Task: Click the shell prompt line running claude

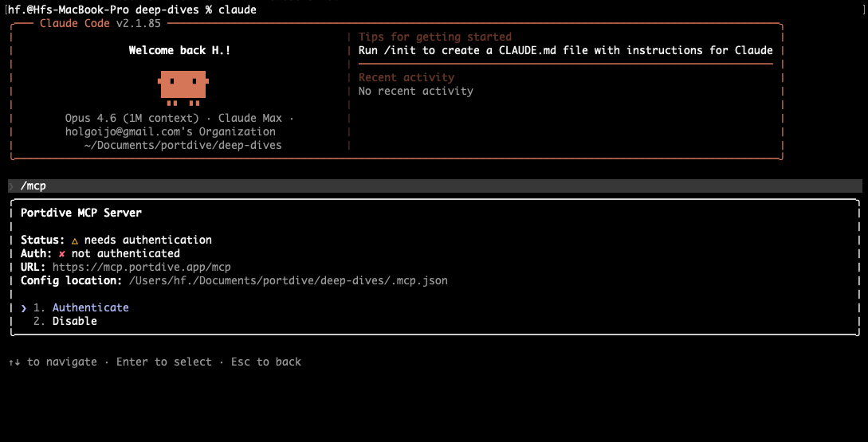Action: pyautogui.click(x=131, y=10)
